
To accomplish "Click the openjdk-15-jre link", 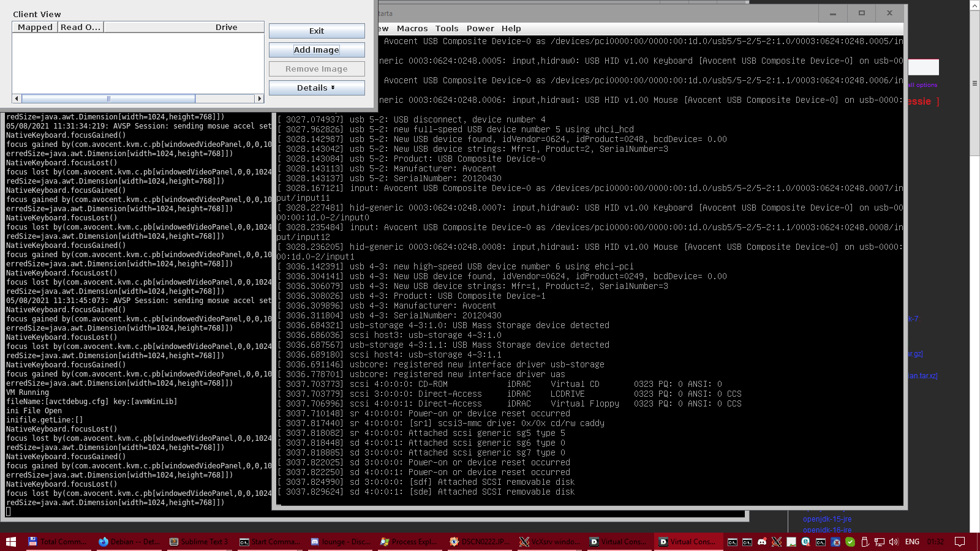I will (x=827, y=519).
